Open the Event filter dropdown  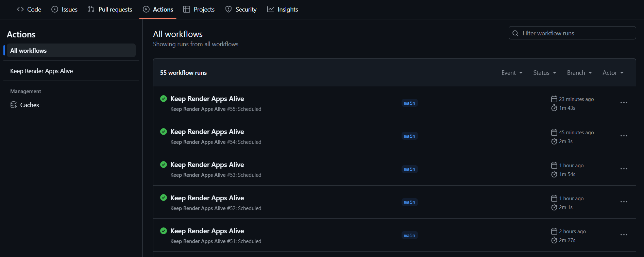(512, 72)
